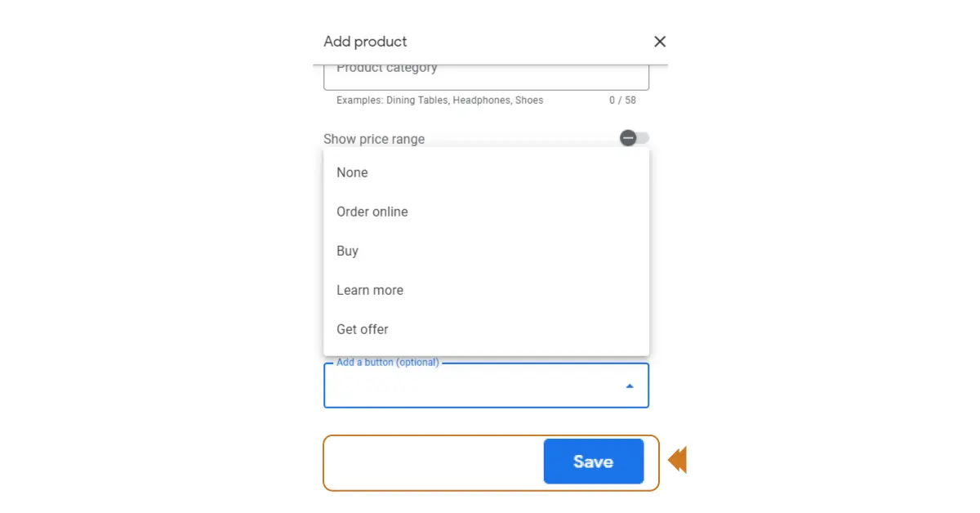The image size is (980, 513).
Task: Click the word Shoes in examples text
Action: (x=529, y=100)
